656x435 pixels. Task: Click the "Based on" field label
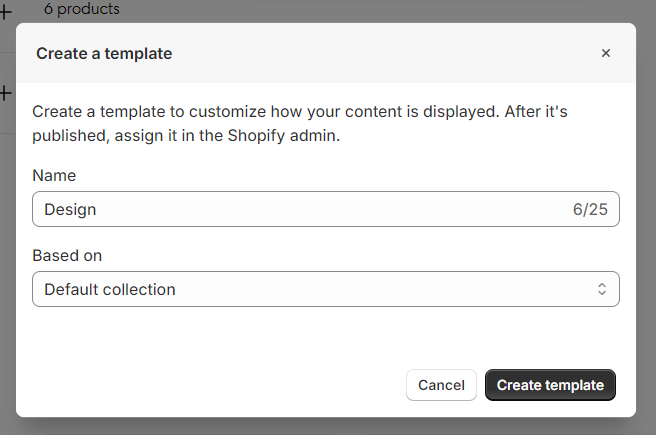pos(67,255)
